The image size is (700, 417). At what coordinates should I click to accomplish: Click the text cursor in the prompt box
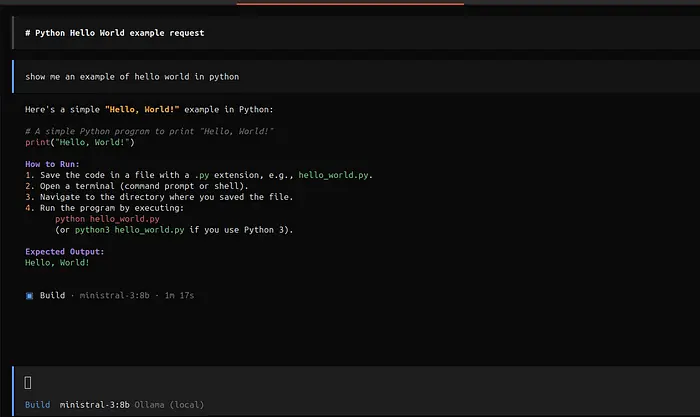pos(28,382)
